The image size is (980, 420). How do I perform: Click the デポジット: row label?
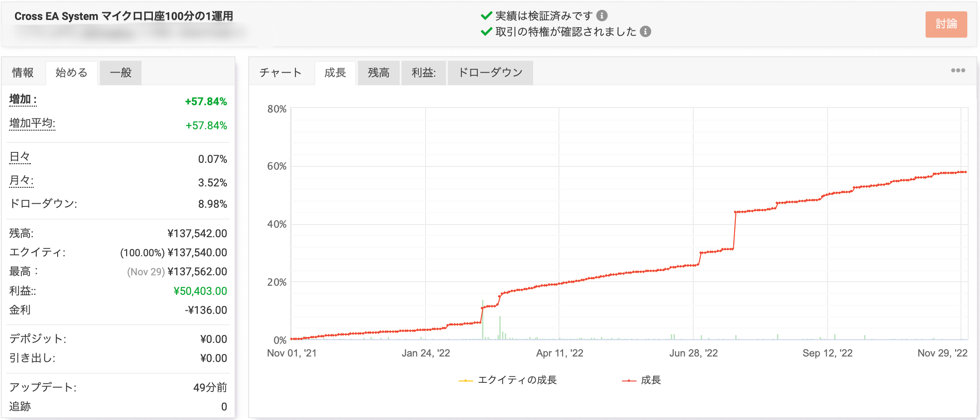click(38, 339)
